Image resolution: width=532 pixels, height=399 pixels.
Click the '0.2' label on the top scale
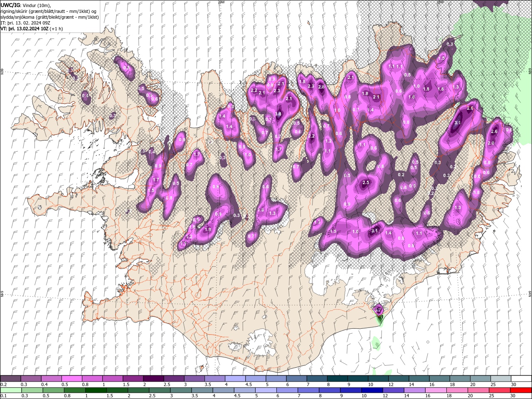[x=4, y=384]
